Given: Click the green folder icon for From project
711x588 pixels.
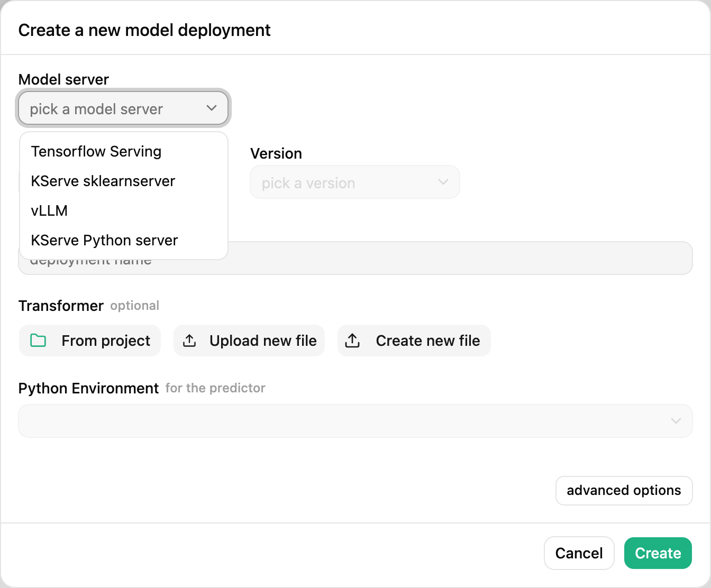Looking at the screenshot, I should pos(38,341).
